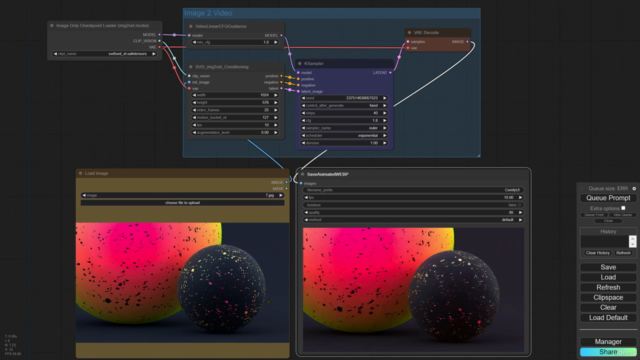
Task: Click MODEL output socket on Checkpoint Loader
Action: pyautogui.click(x=159, y=35)
